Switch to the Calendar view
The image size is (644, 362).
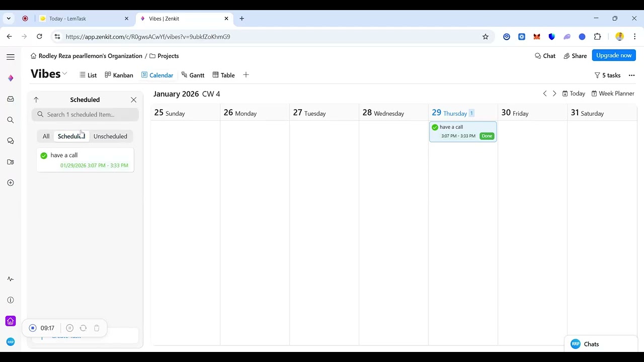click(x=157, y=75)
